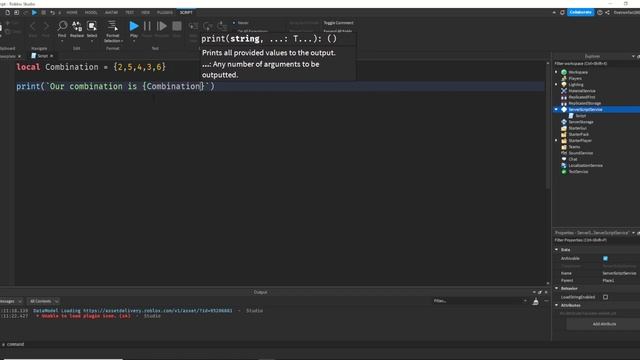Collapse the Attributes section in Properties
640x360 pixels.
[x=556, y=305]
